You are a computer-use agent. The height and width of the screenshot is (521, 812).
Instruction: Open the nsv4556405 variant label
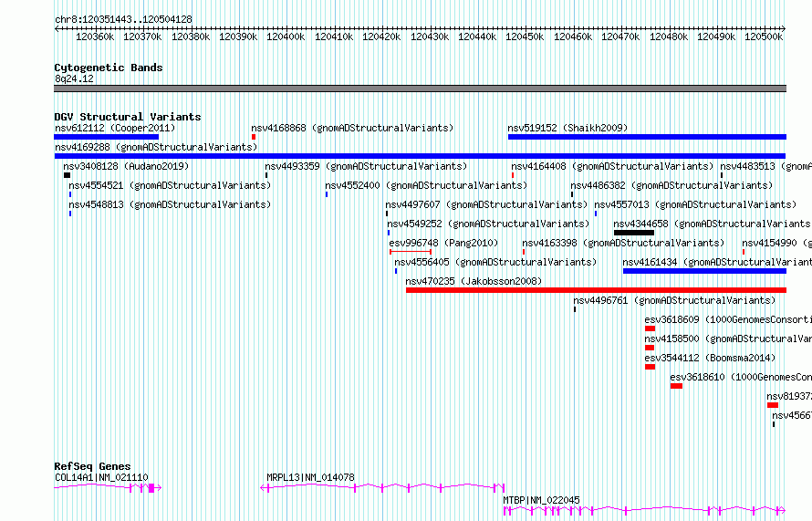click(495, 262)
